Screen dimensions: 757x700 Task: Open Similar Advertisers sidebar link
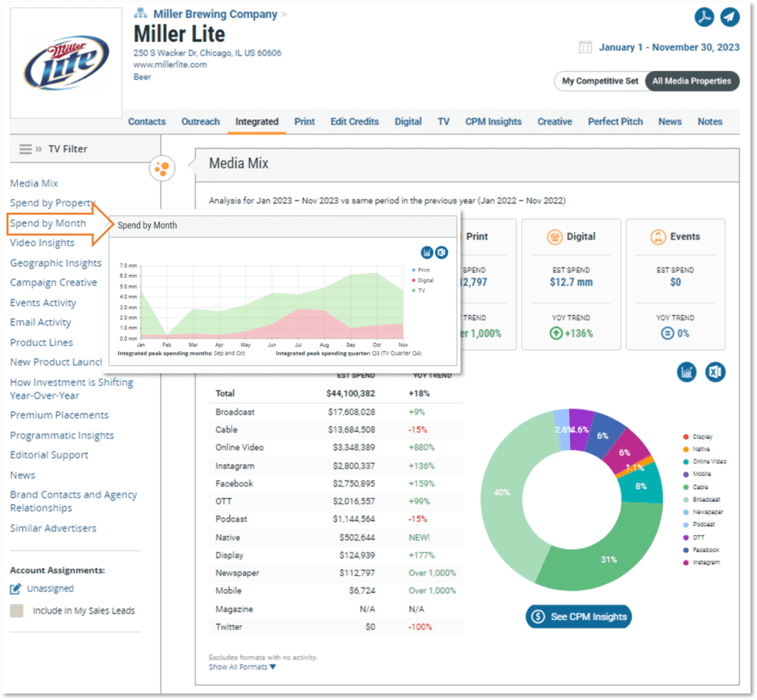pyautogui.click(x=53, y=528)
